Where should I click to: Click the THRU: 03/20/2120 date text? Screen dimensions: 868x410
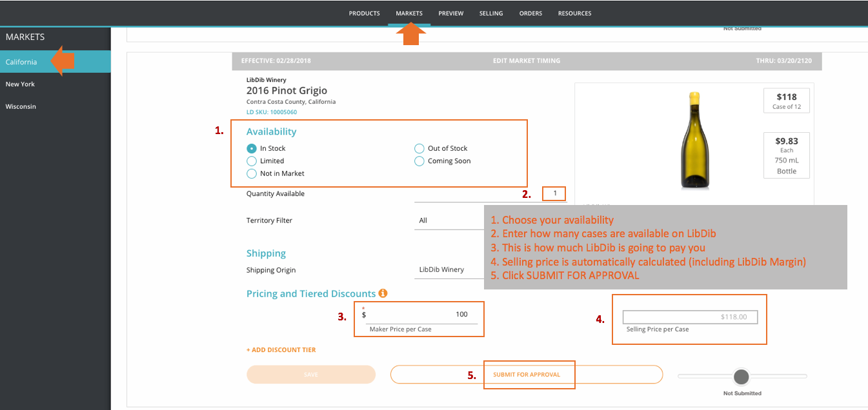tap(784, 61)
